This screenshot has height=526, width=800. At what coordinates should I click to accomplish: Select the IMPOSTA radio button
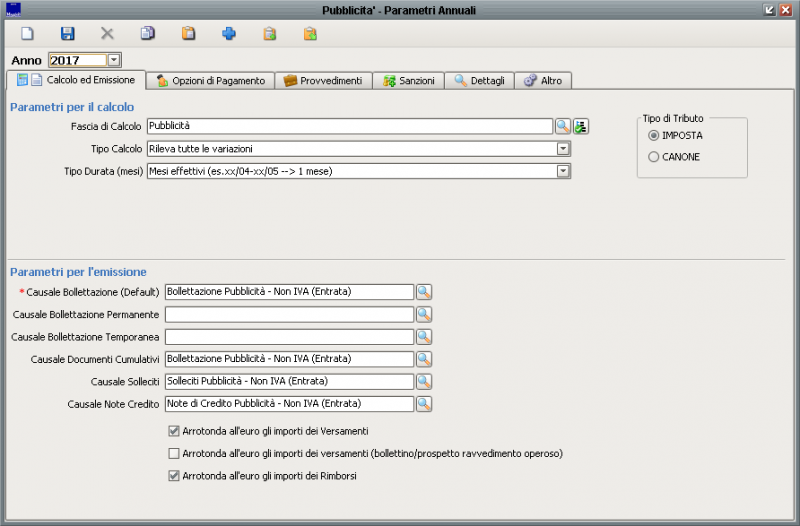click(x=655, y=135)
